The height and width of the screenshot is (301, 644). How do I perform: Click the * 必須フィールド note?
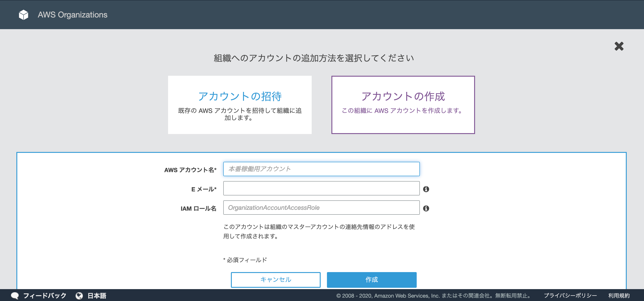(x=245, y=260)
